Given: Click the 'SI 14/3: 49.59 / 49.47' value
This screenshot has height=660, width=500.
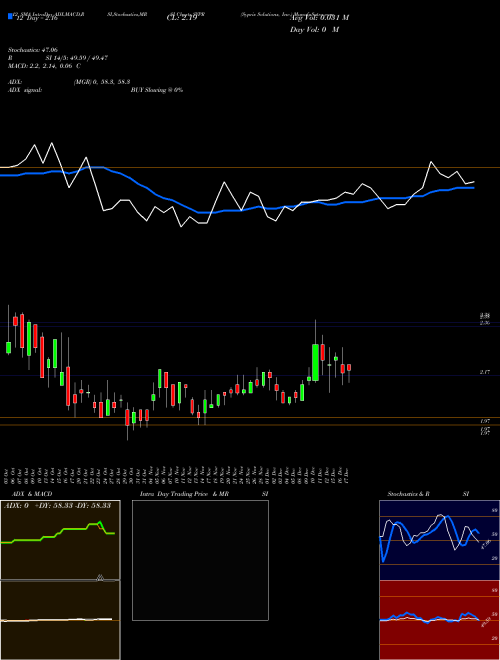Looking at the screenshot, I should point(77,58).
